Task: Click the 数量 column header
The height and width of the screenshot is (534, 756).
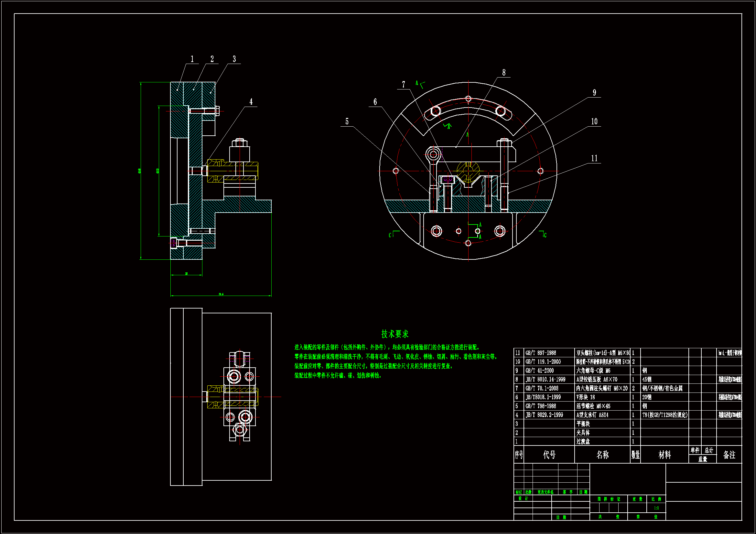Action: [x=635, y=455]
